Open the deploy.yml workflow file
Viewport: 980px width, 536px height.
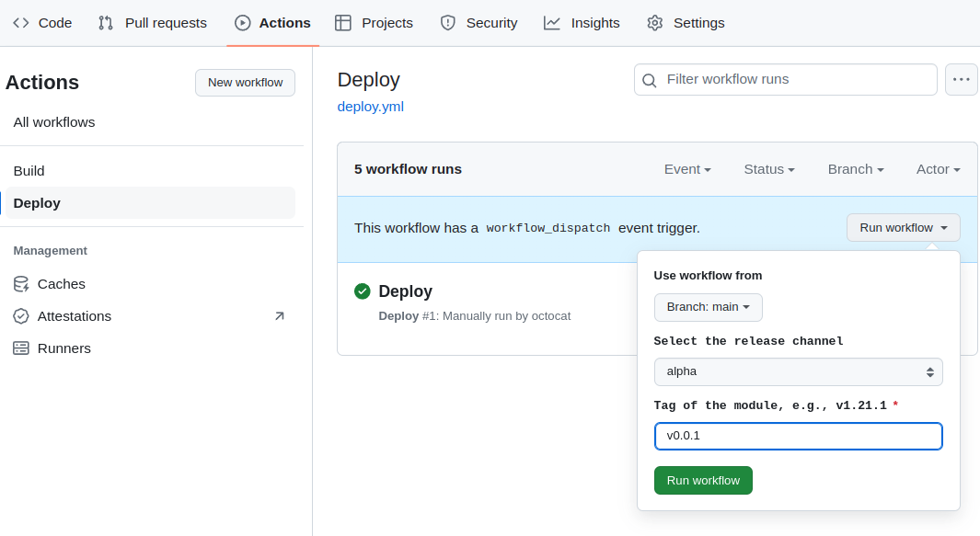370,107
